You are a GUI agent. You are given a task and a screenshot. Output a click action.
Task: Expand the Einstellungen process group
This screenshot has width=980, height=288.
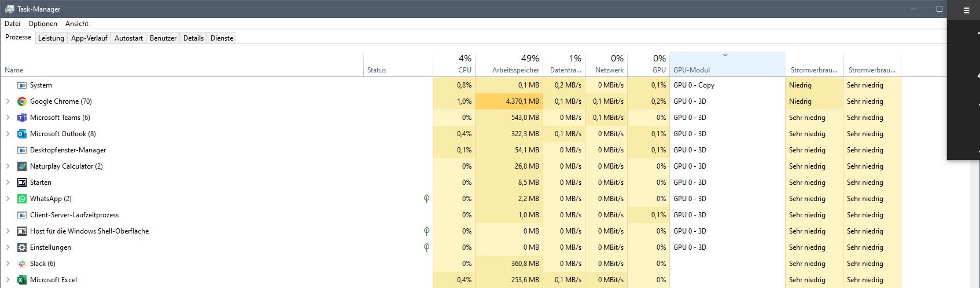(8, 247)
